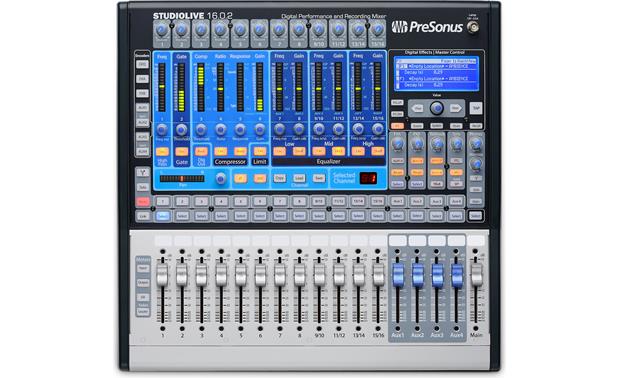620x378 pixels.
Task: Click the Main fader cap
Action: click(x=476, y=275)
